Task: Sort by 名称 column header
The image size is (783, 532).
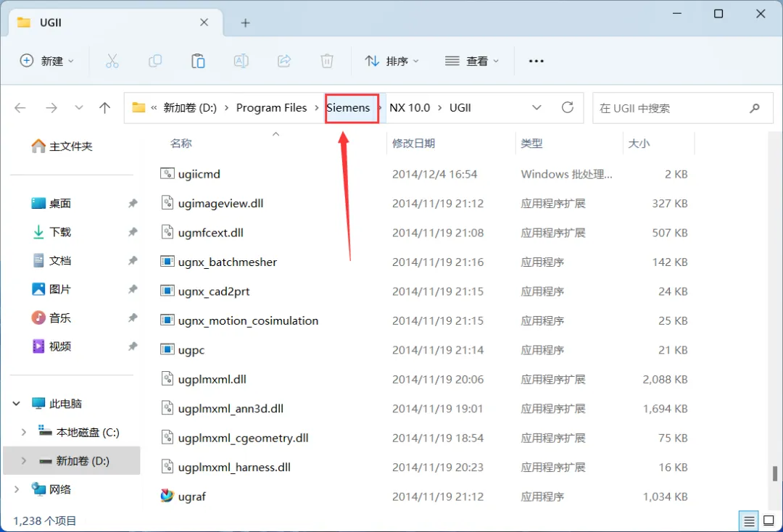Action: click(181, 144)
